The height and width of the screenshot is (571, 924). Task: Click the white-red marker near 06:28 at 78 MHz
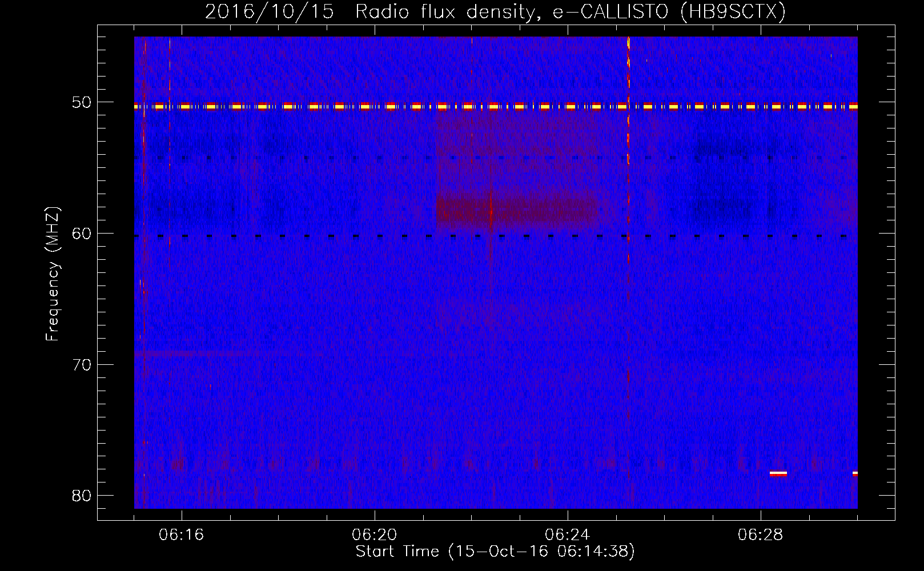(778, 473)
